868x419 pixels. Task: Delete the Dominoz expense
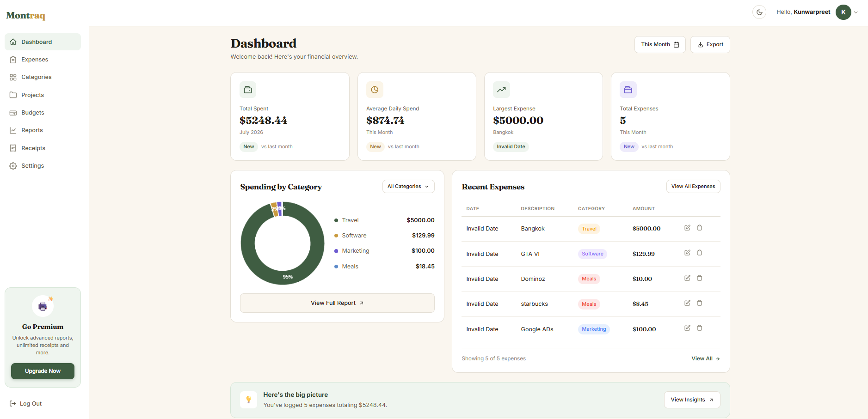point(699,278)
